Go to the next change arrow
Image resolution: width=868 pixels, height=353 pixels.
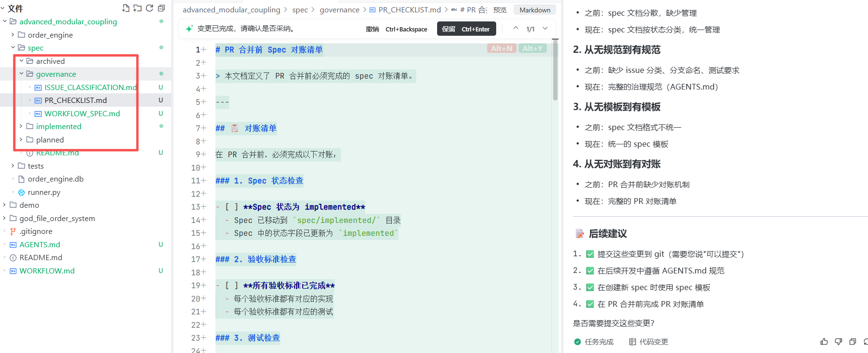pos(545,29)
